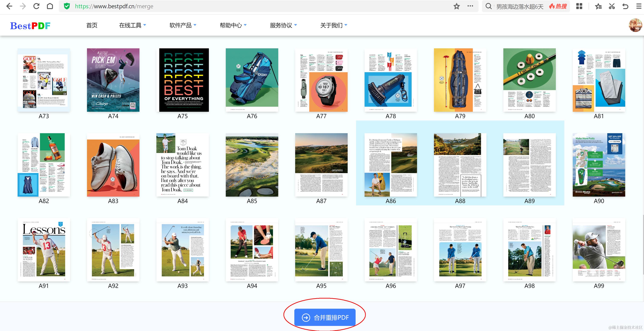Open the 首页 navigation item
Screen dimensions: 644x331
[x=92, y=25]
